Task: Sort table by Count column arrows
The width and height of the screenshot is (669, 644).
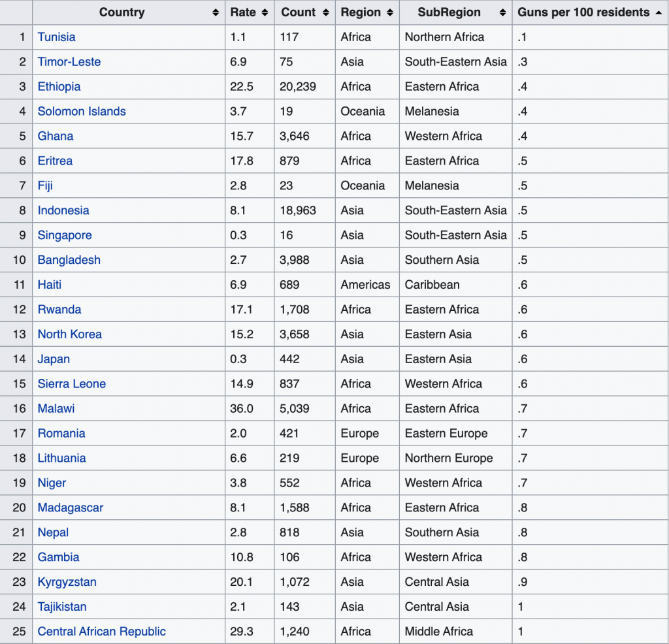Action: 326,12
